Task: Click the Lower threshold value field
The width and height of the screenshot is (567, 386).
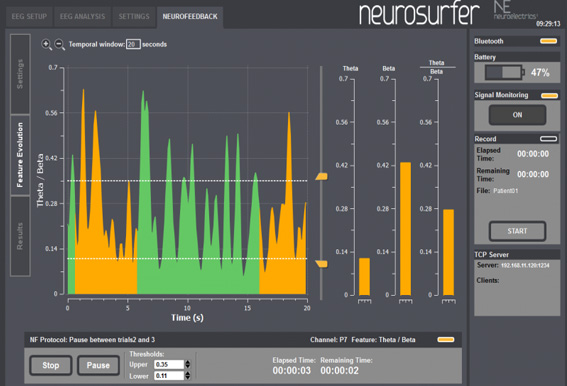Action: pos(169,376)
